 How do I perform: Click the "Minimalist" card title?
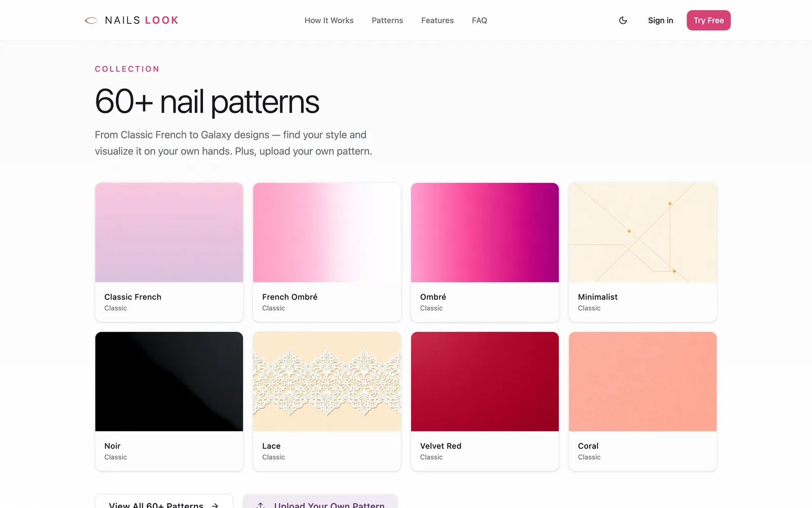598,297
